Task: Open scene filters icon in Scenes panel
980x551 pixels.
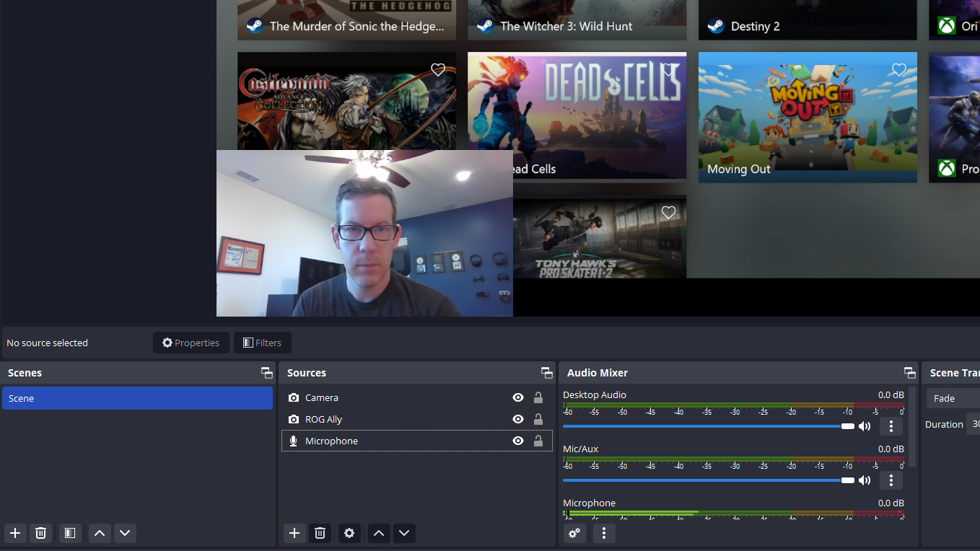Action: pyautogui.click(x=70, y=533)
